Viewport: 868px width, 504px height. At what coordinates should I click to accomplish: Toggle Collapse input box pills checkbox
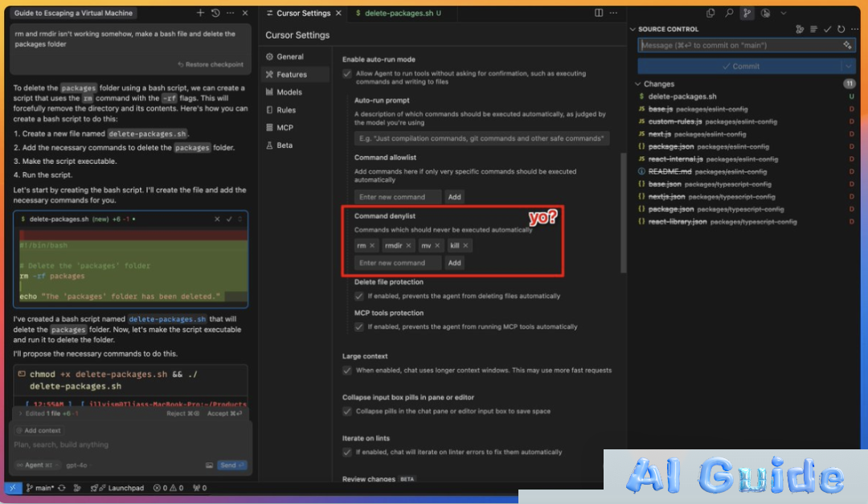pos(347,412)
